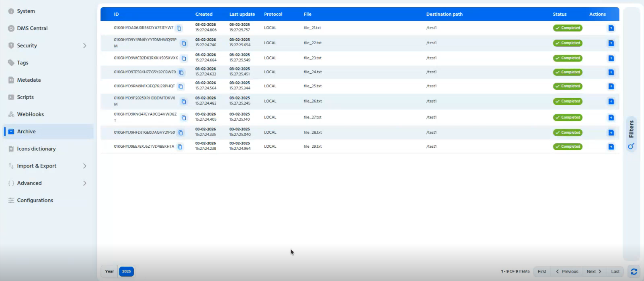Expand the Import & Export menu
Image resolution: width=644 pixels, height=281 pixels.
[84, 166]
